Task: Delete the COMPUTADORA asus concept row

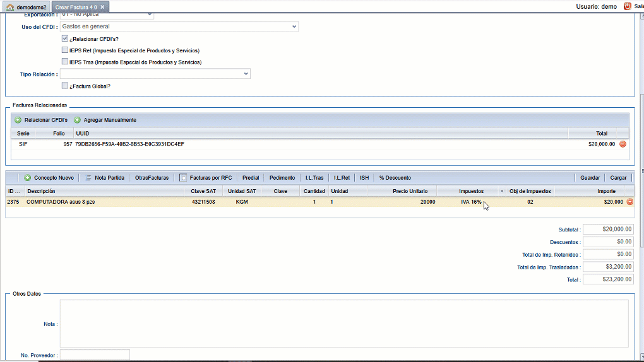Action: click(629, 202)
